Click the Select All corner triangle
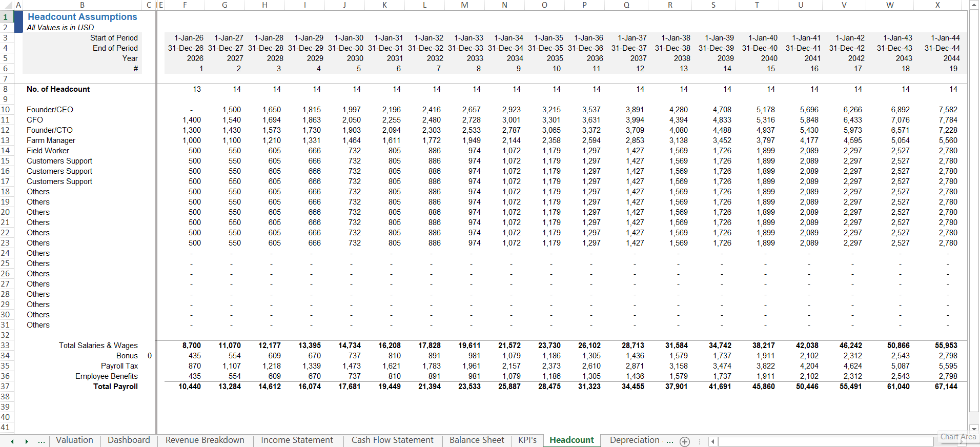Viewport: 980px width, 447px height. [x=5, y=5]
